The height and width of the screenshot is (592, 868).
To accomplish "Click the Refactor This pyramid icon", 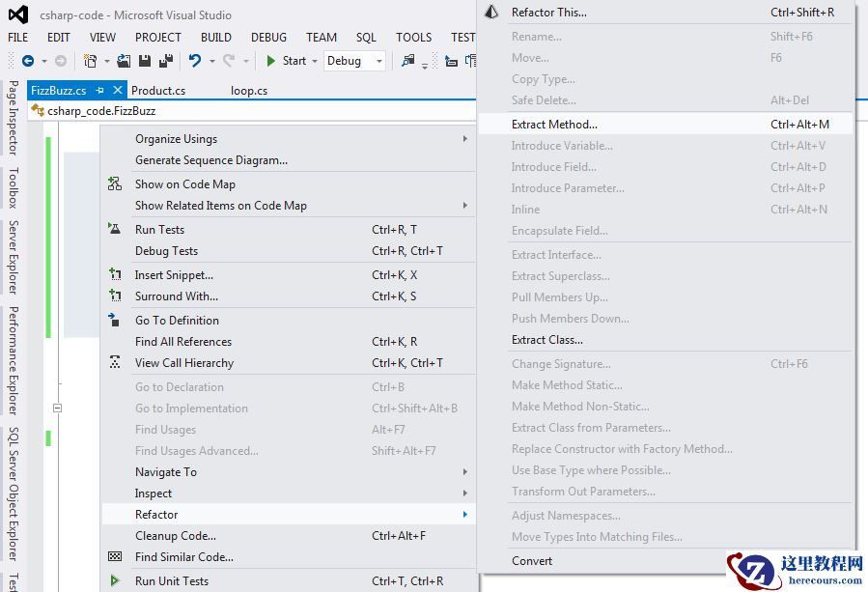I will 491,13.
